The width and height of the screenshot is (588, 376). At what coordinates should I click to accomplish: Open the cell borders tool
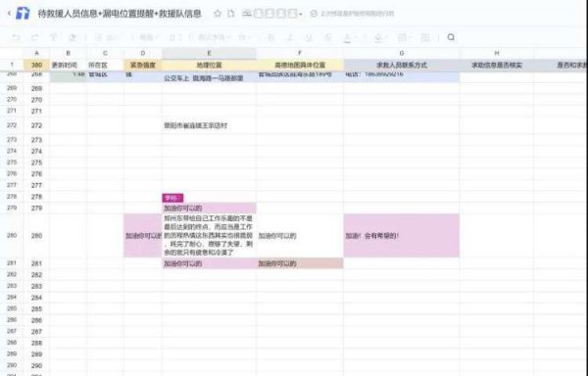(402, 37)
